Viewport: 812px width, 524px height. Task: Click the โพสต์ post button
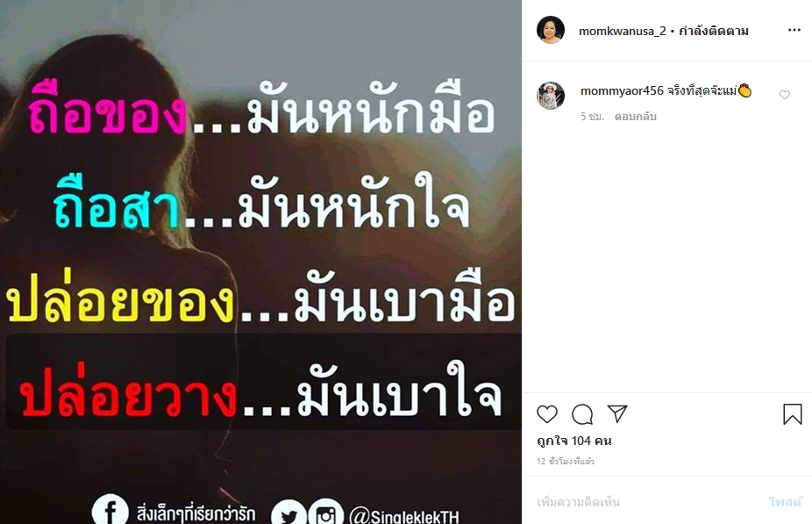[x=786, y=502]
